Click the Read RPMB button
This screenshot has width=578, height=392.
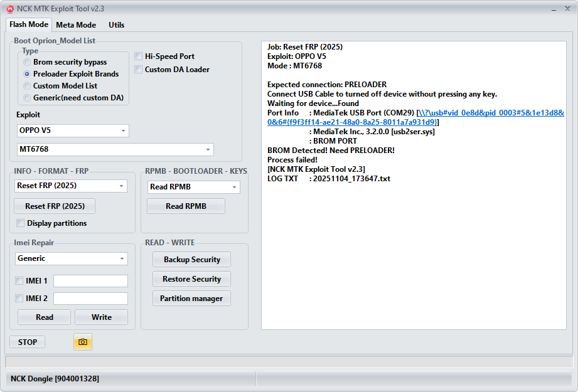[186, 206]
